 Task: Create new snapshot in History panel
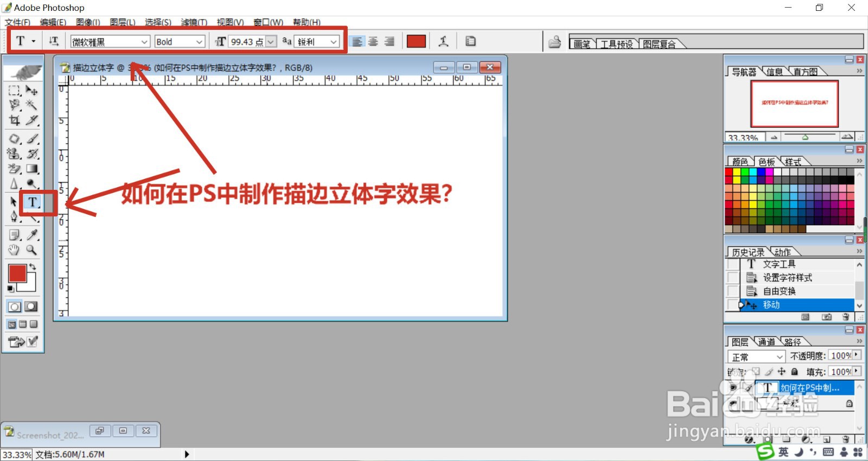(826, 317)
